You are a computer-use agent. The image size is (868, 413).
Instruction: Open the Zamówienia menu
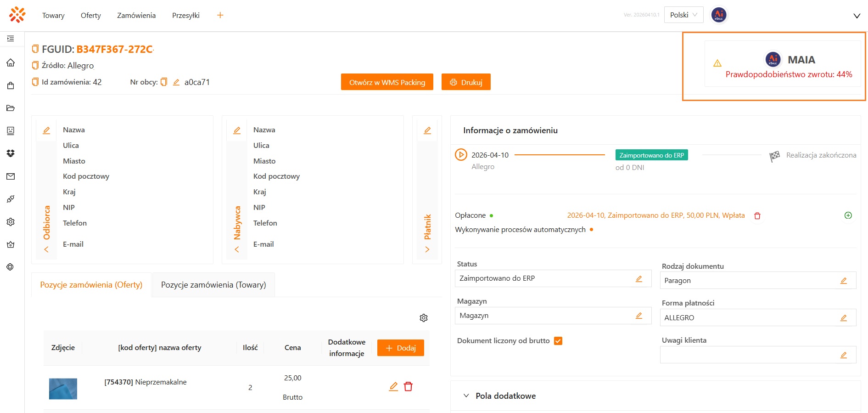pos(136,16)
